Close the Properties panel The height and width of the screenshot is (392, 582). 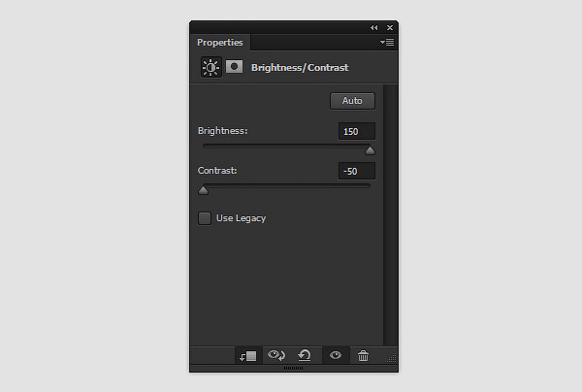coord(390,28)
